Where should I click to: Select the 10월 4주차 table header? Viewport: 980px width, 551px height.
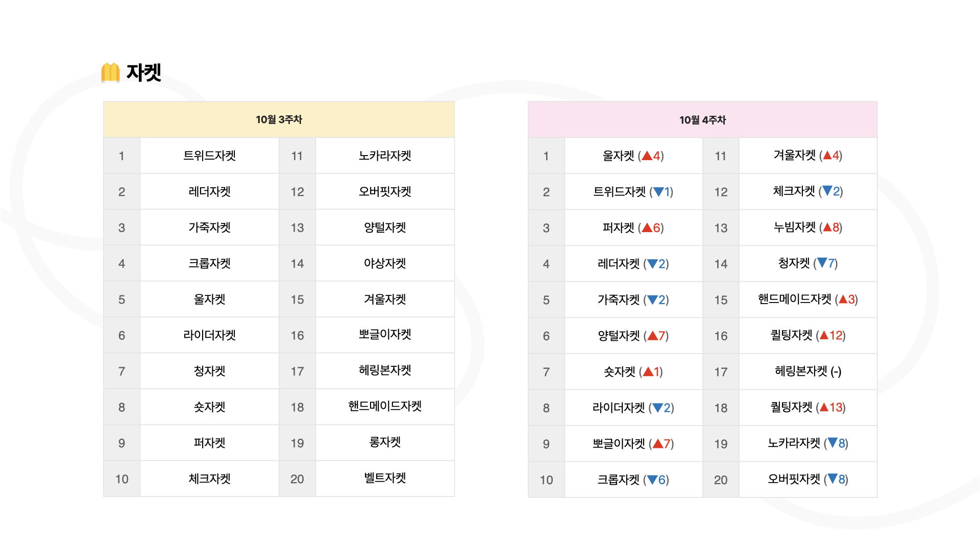(702, 120)
